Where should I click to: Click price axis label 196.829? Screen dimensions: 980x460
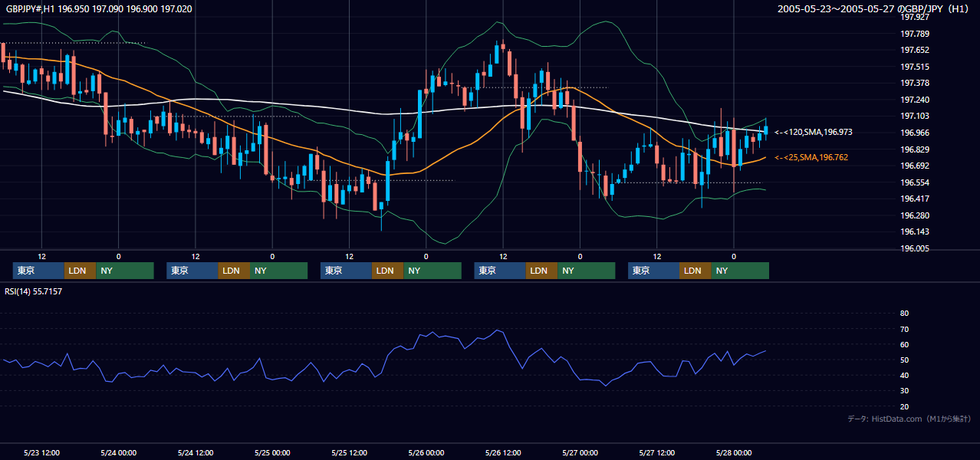pos(914,149)
